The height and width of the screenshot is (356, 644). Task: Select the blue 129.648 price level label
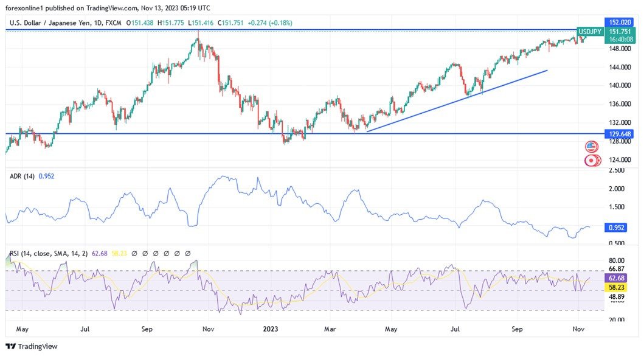tap(620, 133)
